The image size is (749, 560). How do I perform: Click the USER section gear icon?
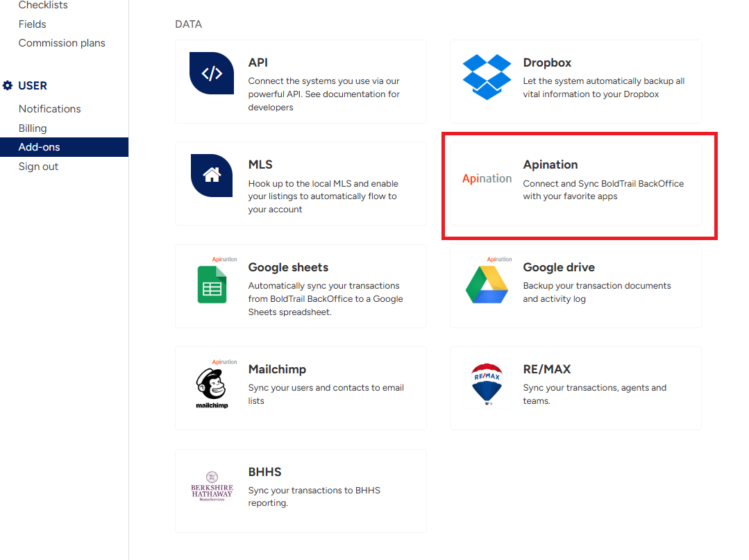tap(8, 86)
